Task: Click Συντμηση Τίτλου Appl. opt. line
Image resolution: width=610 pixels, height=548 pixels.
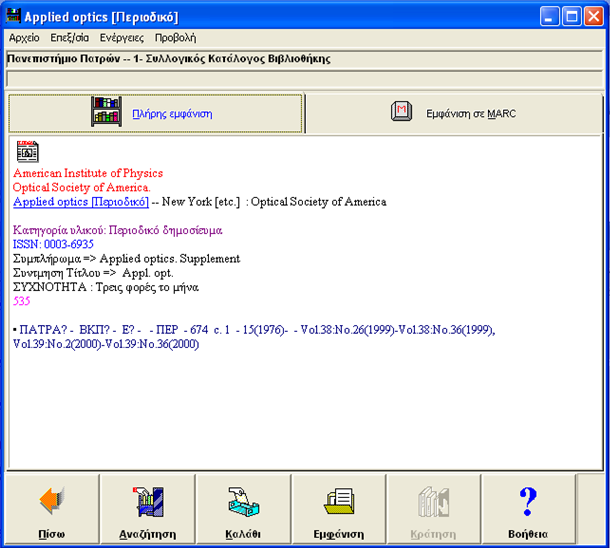Action: click(x=93, y=273)
